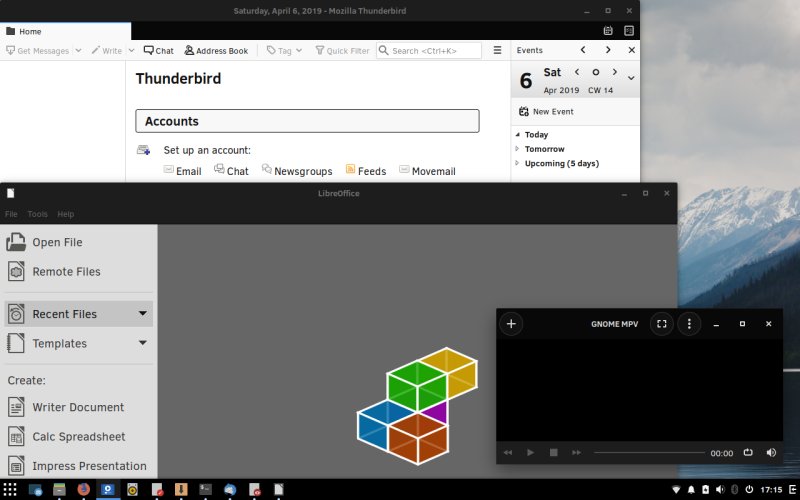800x500 pixels.
Task: Toggle loop playback in GNOME MPV
Action: [748, 453]
